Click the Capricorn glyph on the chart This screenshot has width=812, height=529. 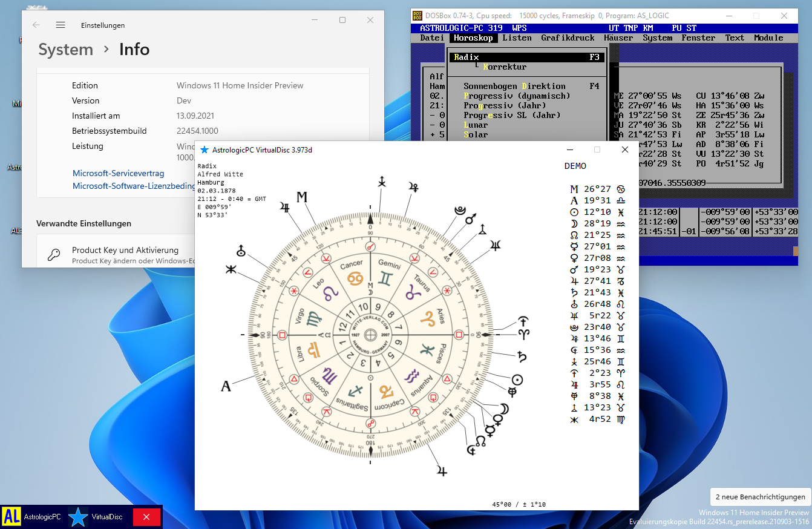point(386,392)
